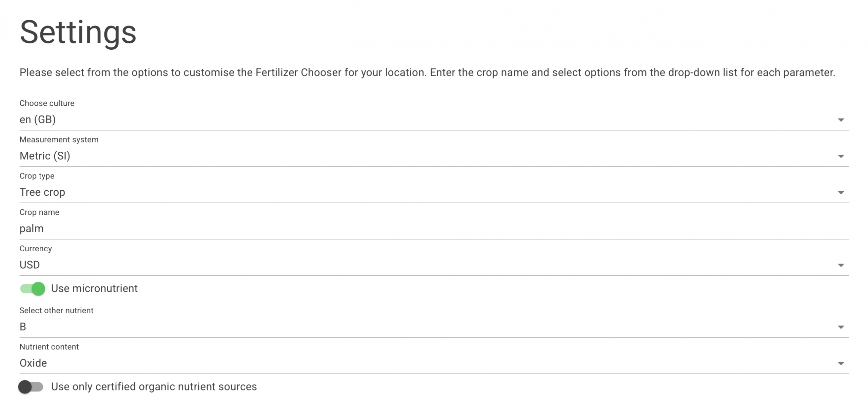Image resolution: width=868 pixels, height=403 pixels.
Task: Click the Measurement system dropdown arrow
Action: pos(841,156)
